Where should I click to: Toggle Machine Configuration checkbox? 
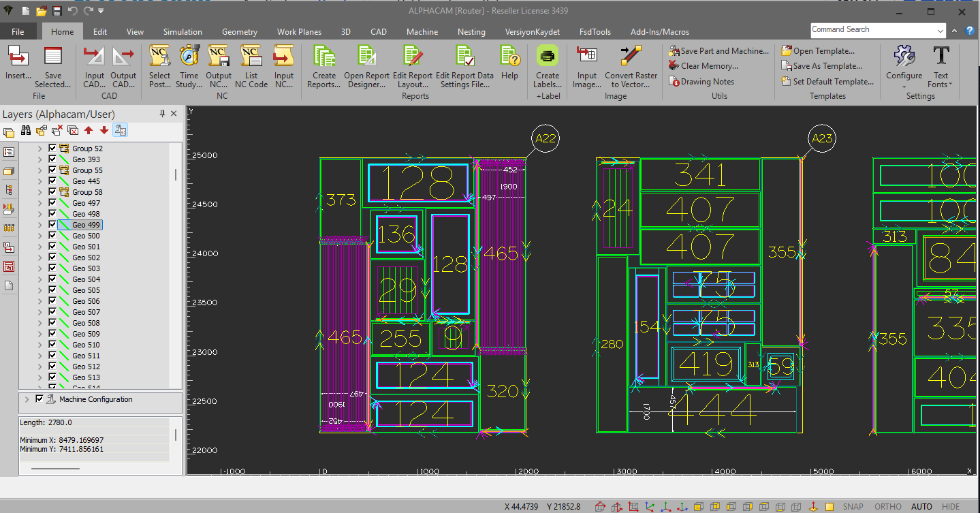tap(39, 399)
